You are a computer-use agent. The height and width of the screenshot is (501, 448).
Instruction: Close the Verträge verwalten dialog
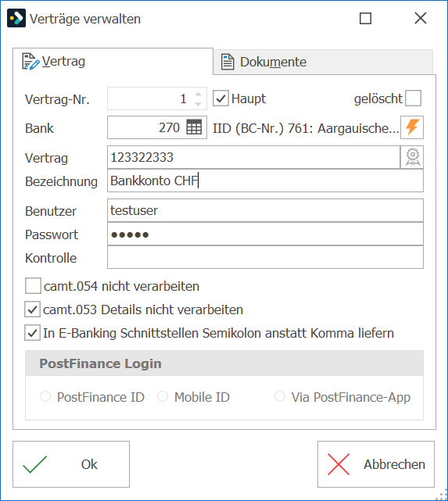[x=421, y=18]
